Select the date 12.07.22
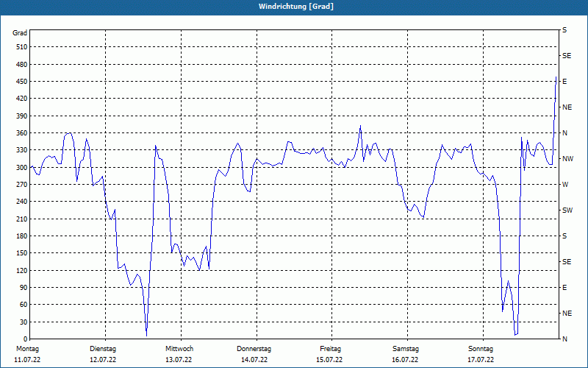 point(103,360)
